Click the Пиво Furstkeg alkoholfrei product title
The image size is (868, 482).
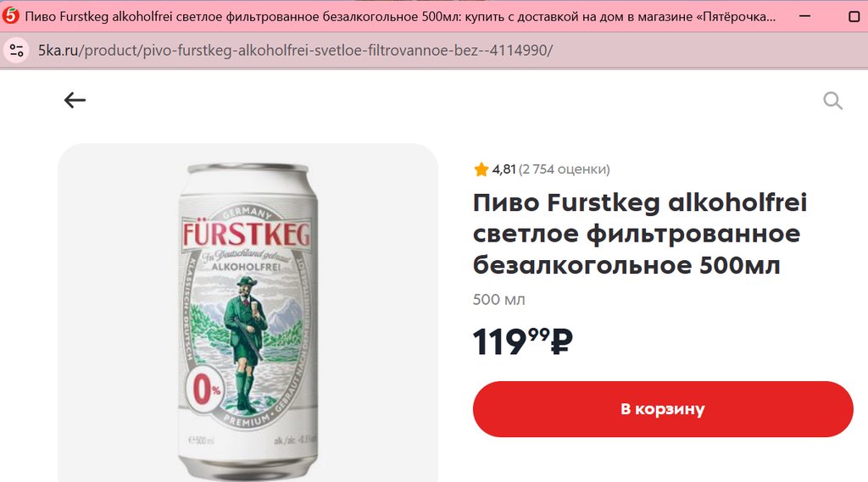click(x=640, y=234)
